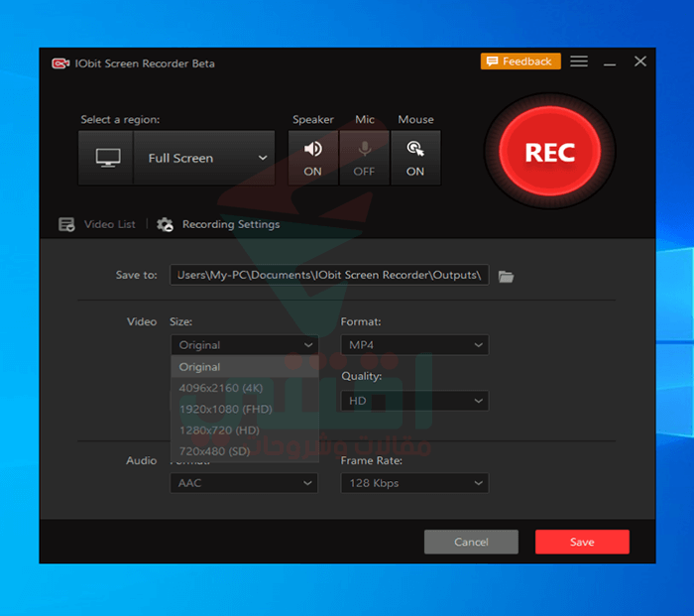Open the audio format AAC dropdown
The image size is (694, 616).
244,483
